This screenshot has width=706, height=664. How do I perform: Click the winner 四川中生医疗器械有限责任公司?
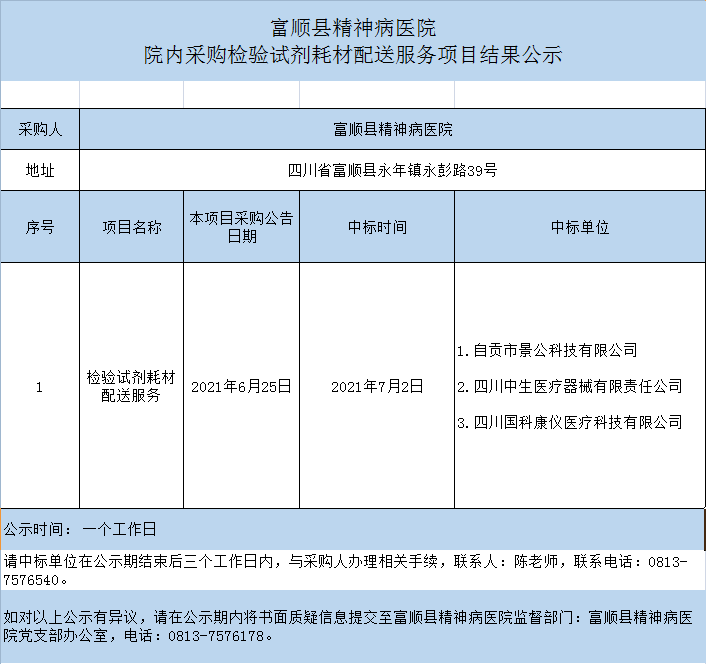click(569, 386)
